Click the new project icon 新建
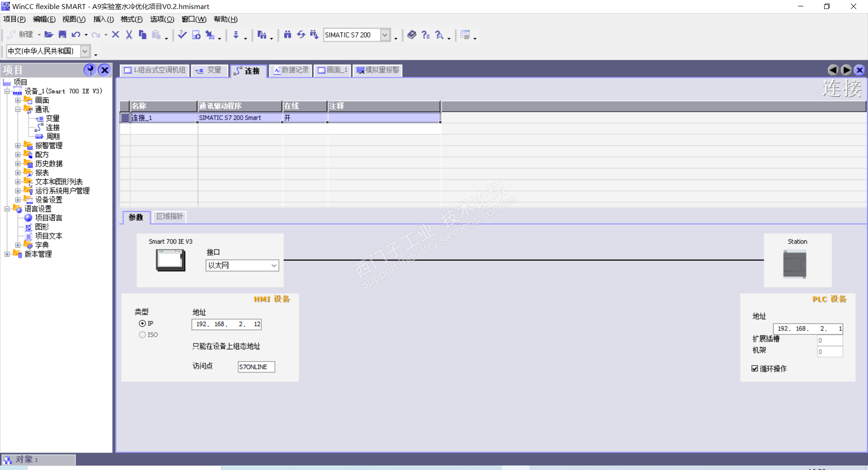This screenshot has width=868, height=470. tap(21, 35)
